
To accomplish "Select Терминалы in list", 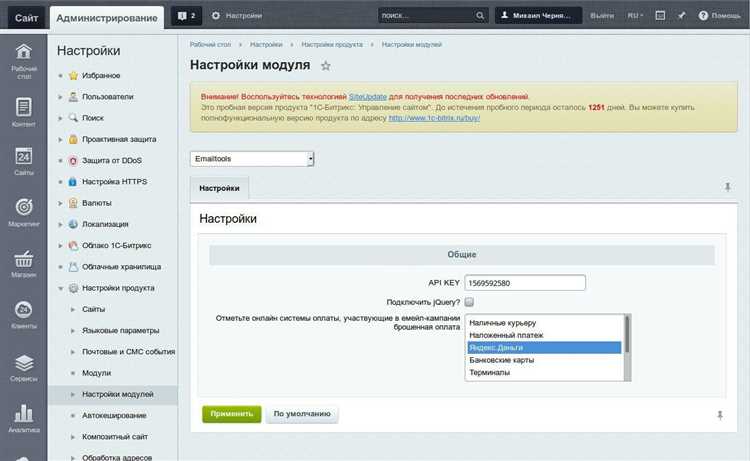I will [544, 373].
